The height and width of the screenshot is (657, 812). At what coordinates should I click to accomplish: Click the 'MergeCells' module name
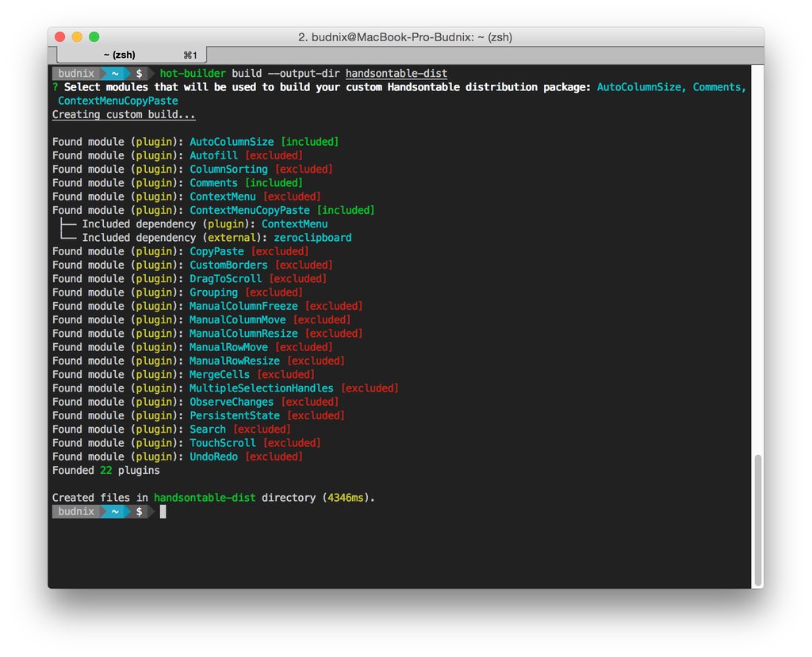219,375
